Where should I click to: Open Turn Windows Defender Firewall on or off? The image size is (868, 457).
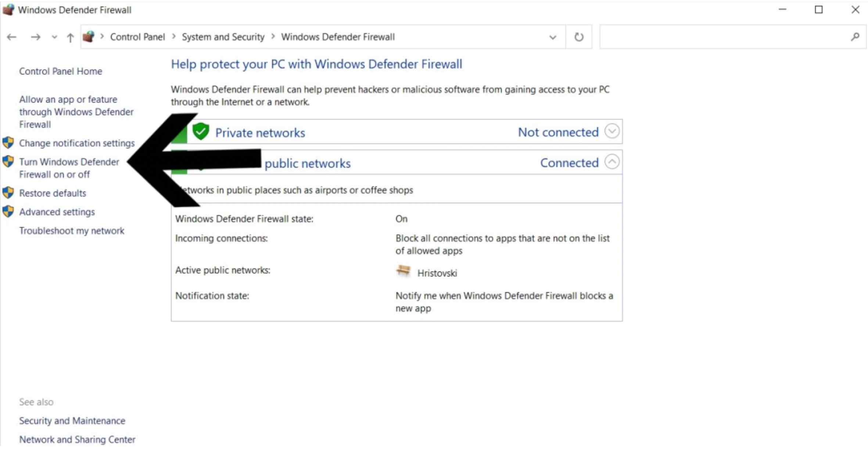tap(69, 168)
